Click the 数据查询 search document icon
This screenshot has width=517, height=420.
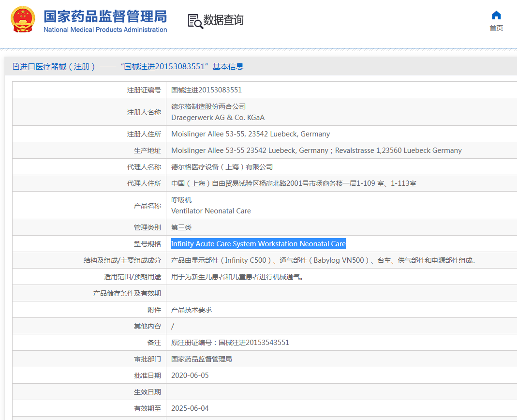click(195, 21)
